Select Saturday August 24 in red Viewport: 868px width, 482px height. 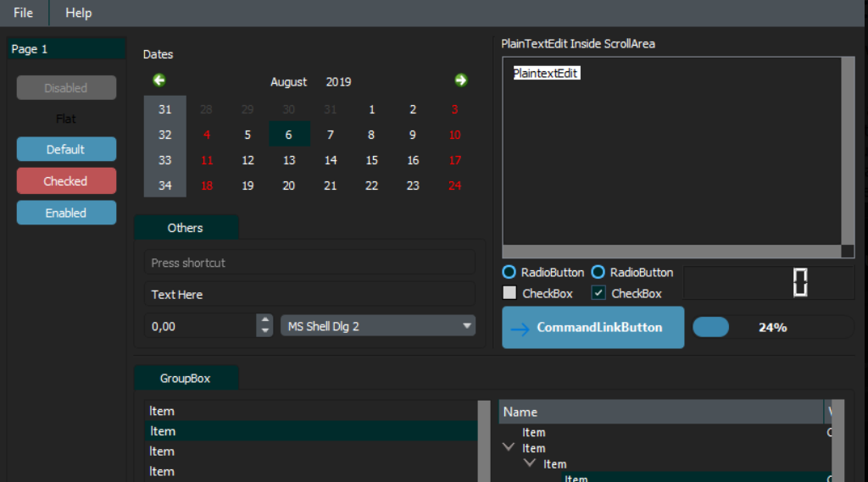point(454,186)
